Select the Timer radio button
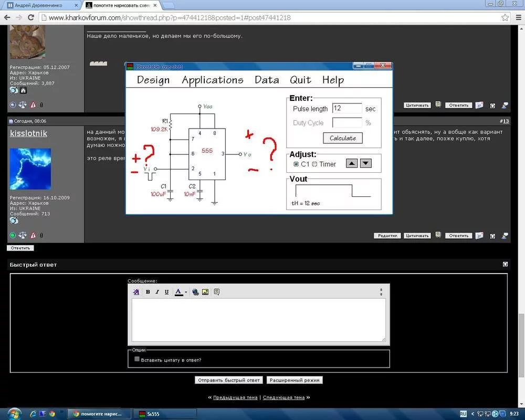Screen dimensions: 525x420 (314, 164)
